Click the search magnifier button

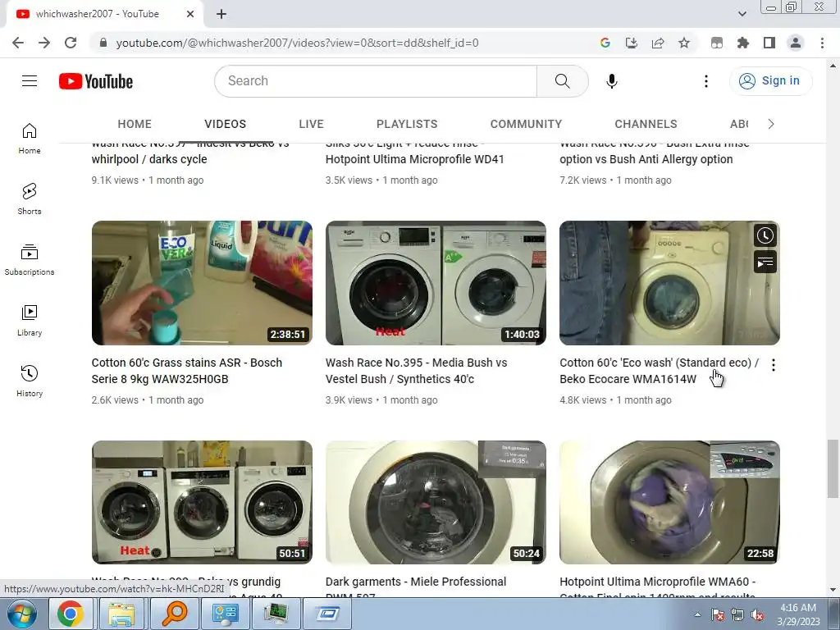(x=562, y=81)
